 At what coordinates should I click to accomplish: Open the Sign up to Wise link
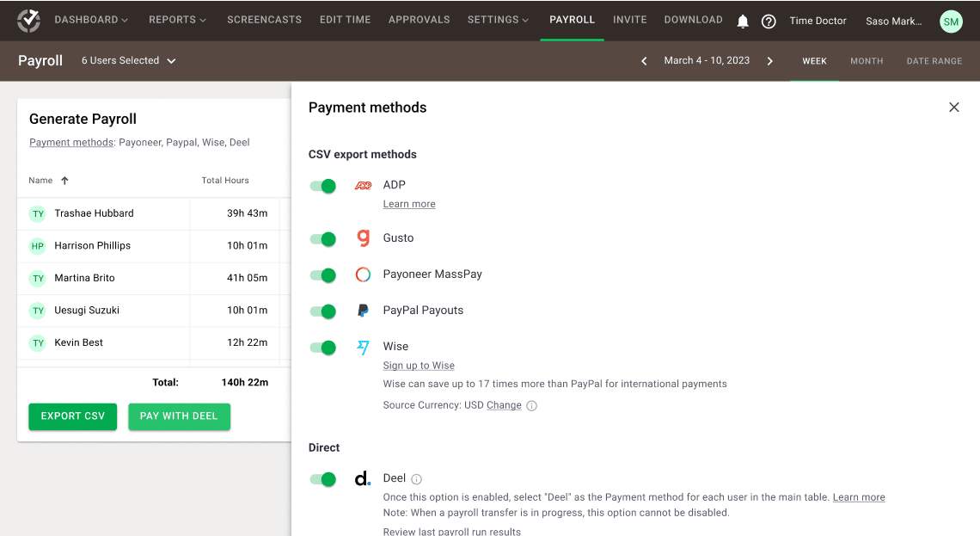(x=419, y=366)
